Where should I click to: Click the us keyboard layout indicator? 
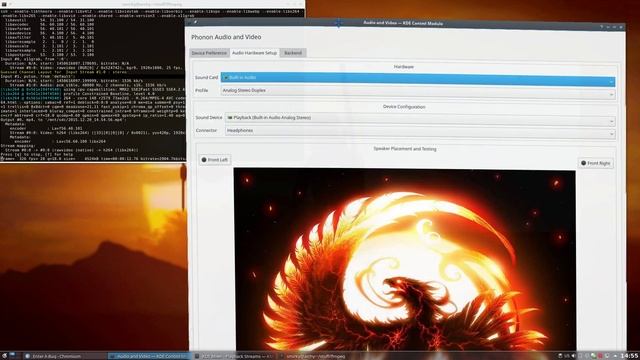(x=567, y=356)
